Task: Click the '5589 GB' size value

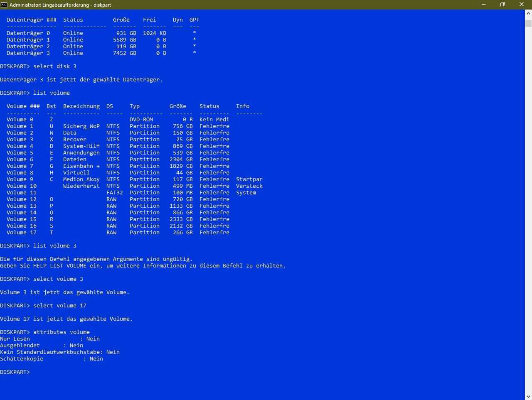Action: [125, 40]
